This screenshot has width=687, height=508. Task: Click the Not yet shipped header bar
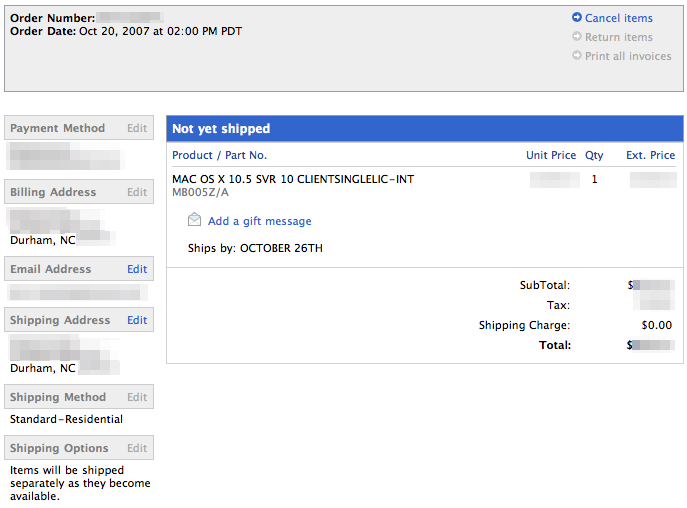click(425, 129)
